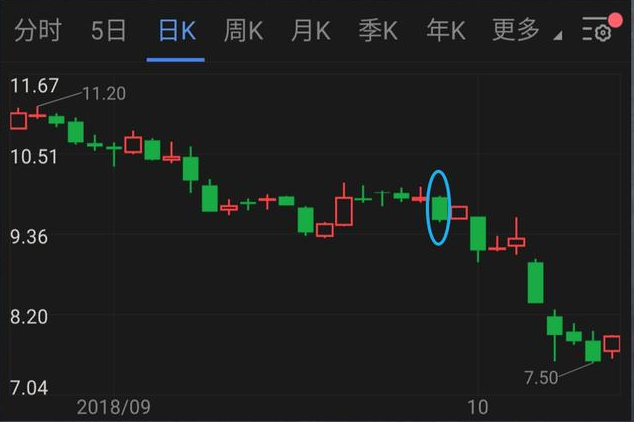The width and height of the screenshot is (634, 422).
Task: Click the 8.20 price axis label
Action: tap(29, 316)
